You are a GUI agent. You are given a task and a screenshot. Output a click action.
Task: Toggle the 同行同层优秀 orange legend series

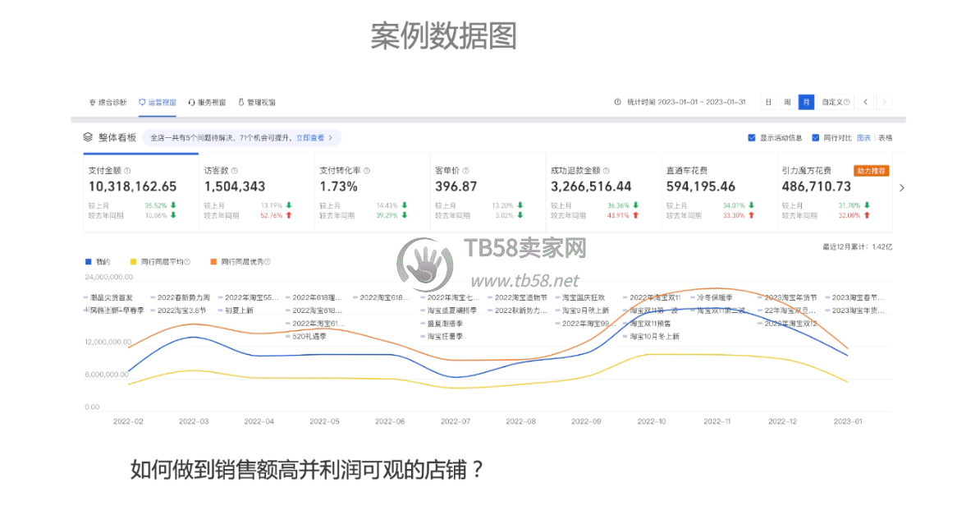tap(240, 262)
